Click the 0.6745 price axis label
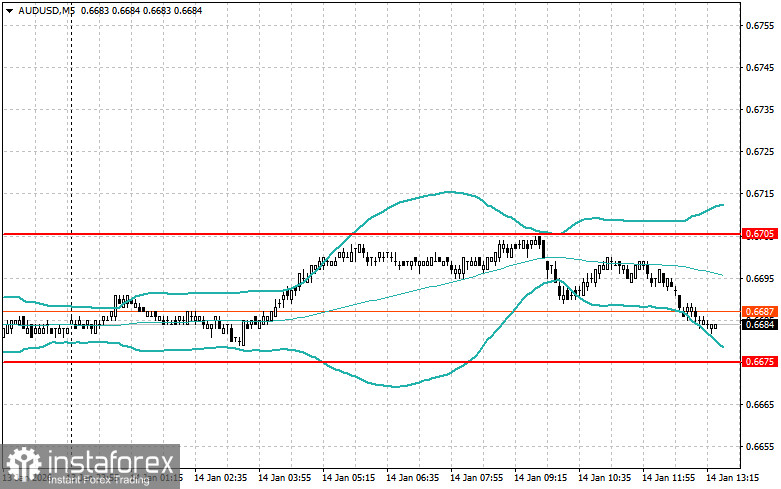Image resolution: width=781 pixels, height=489 pixels. pos(760,67)
